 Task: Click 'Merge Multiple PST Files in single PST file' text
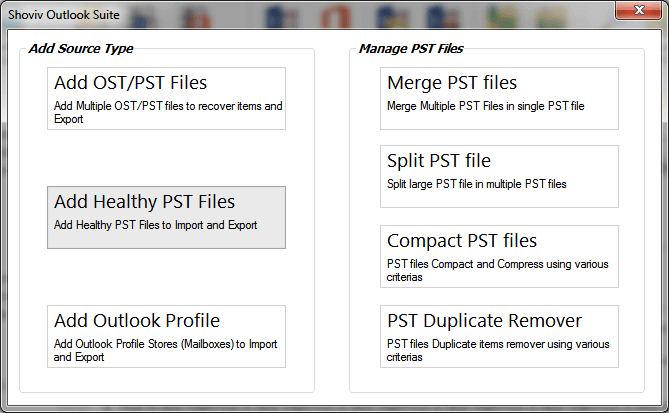[485, 106]
